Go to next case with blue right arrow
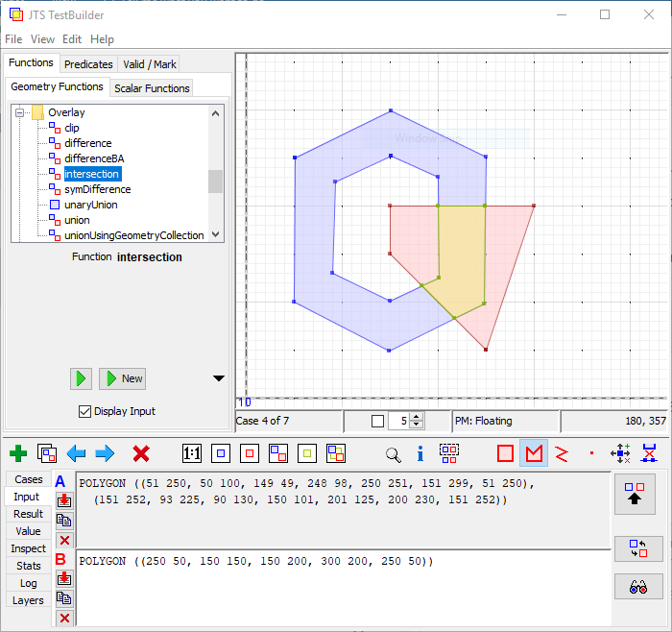This screenshot has height=632, width=672. (x=105, y=453)
